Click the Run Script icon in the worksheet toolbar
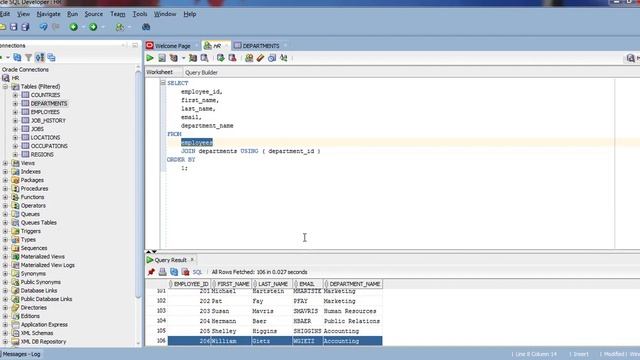 click(162, 58)
